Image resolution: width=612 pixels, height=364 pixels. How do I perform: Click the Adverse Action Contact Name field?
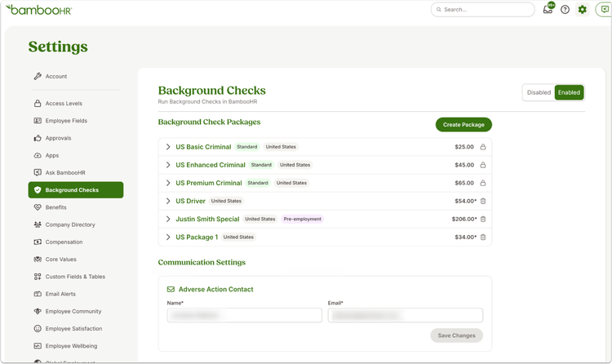pyautogui.click(x=244, y=315)
